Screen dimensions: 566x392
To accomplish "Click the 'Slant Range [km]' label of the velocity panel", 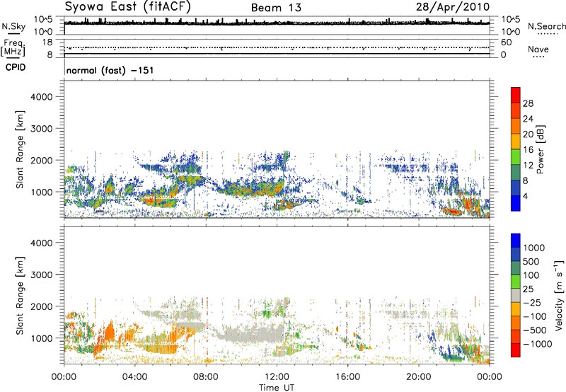I will [x=20, y=295].
